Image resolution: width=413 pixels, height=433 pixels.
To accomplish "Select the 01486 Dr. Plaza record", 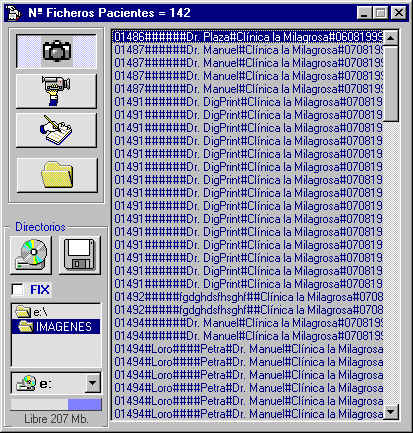I will tap(247, 37).
